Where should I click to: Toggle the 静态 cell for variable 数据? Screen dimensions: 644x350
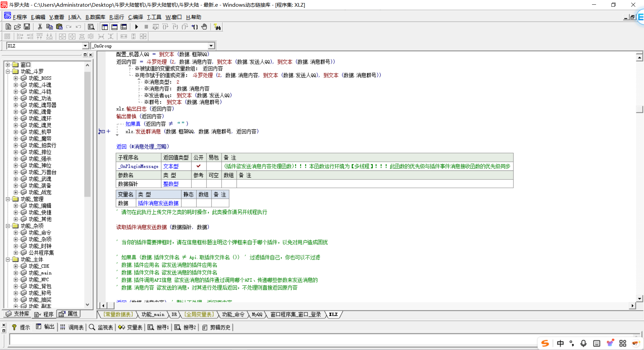coord(189,203)
